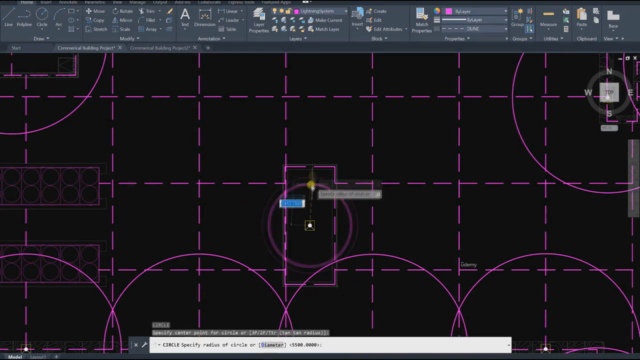Viewport: 640px width, 360px height.
Task: Expand the Layers panel
Action: coord(298,38)
